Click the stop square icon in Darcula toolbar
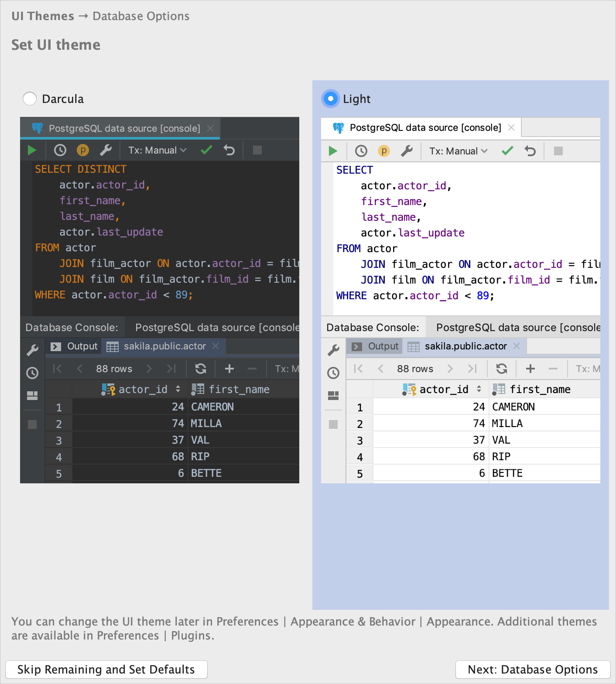This screenshot has height=684, width=616. click(257, 150)
